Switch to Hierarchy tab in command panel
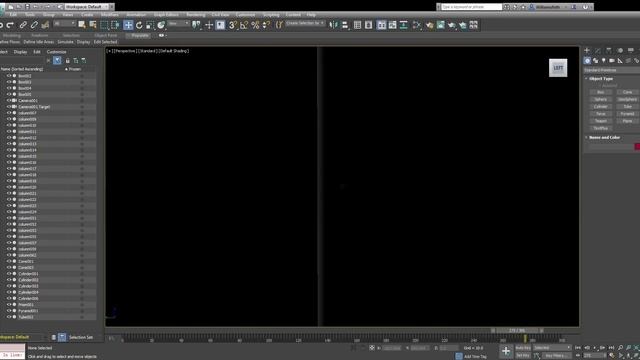 click(609, 51)
